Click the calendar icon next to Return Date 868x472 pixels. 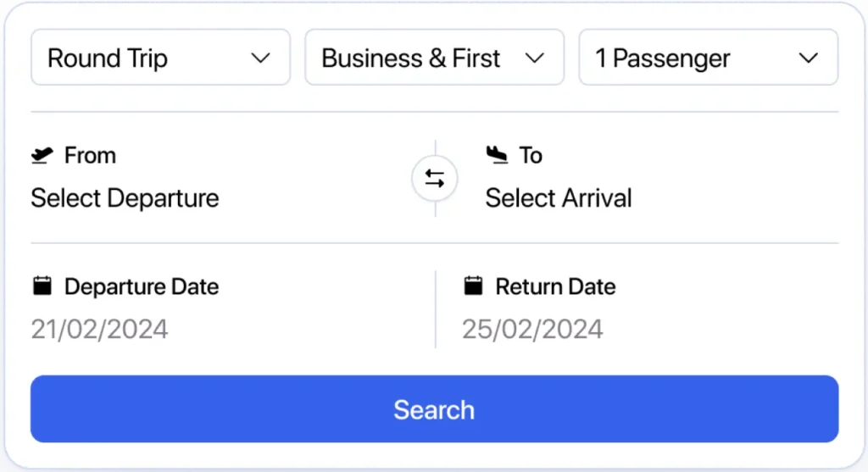click(474, 286)
